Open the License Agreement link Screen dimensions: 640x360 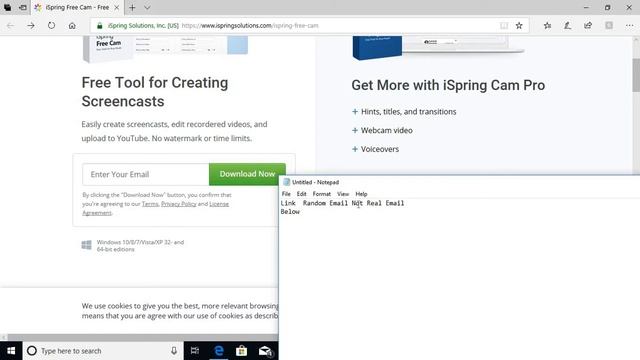pyautogui.click(x=156, y=208)
